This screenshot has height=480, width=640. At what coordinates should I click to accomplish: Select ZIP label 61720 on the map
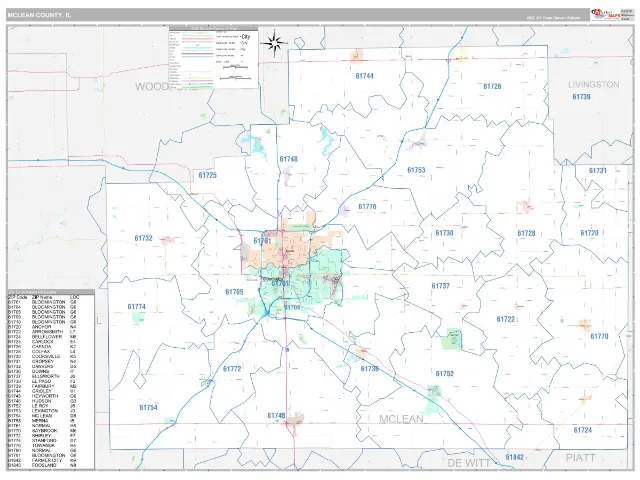click(x=589, y=233)
